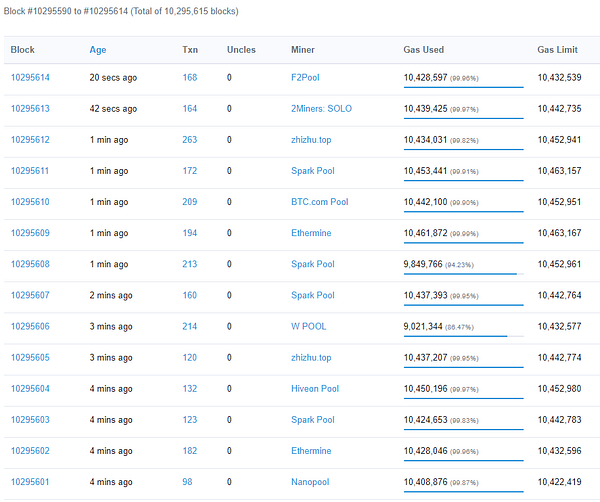This screenshot has width=600, height=502.
Task: Open block 10295614 details
Action: click(30, 78)
